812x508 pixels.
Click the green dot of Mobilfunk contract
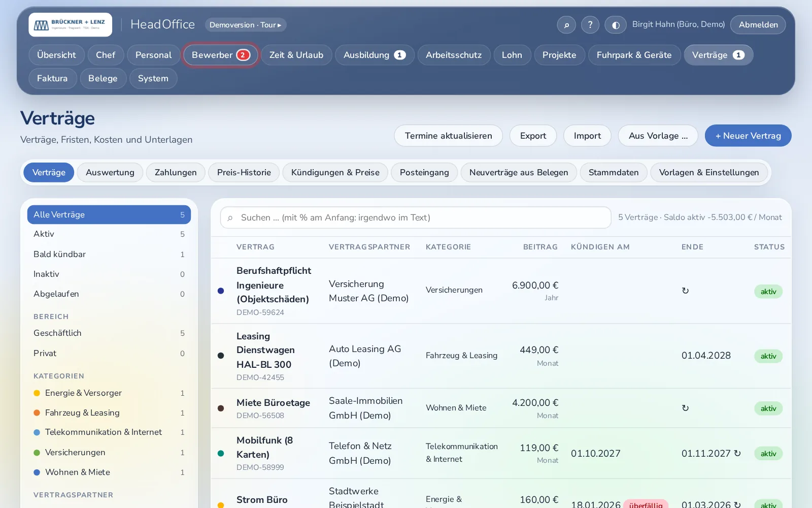pos(221,454)
